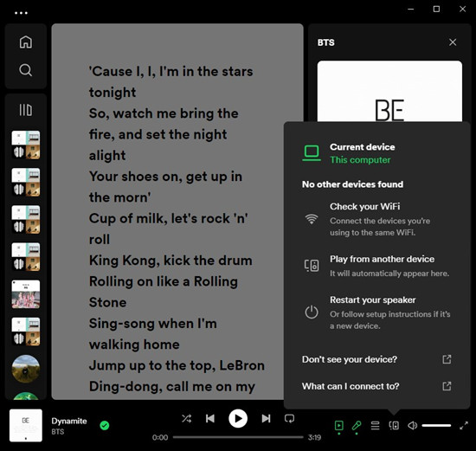Click the 'Check your WiFi' heading

[364, 207]
